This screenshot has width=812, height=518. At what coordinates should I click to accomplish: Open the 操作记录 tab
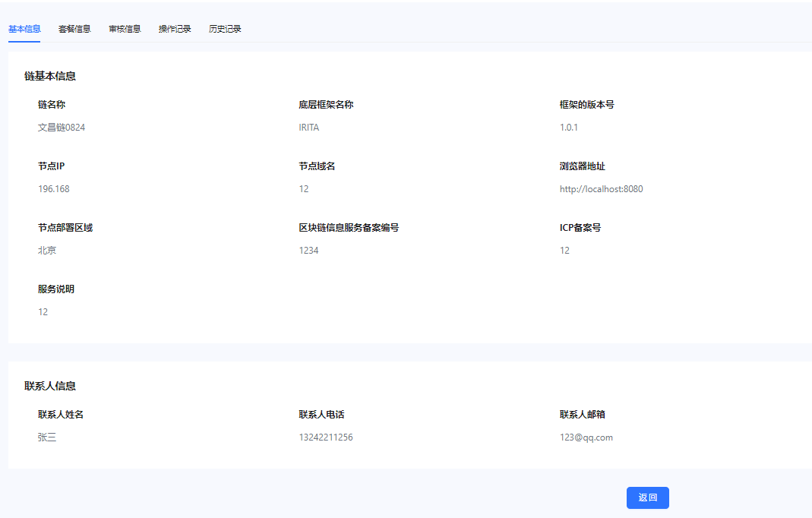coord(175,29)
